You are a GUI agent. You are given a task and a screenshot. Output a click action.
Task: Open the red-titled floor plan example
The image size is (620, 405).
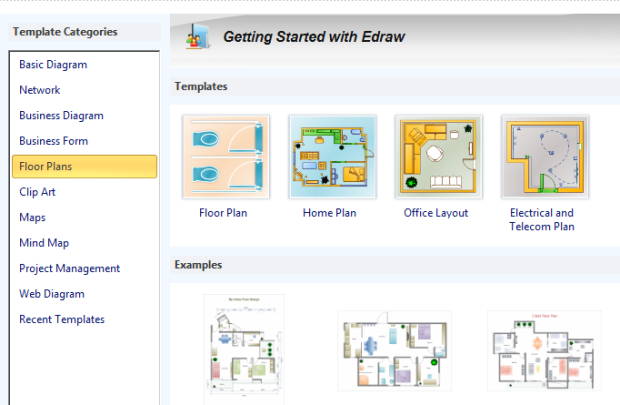tap(544, 350)
